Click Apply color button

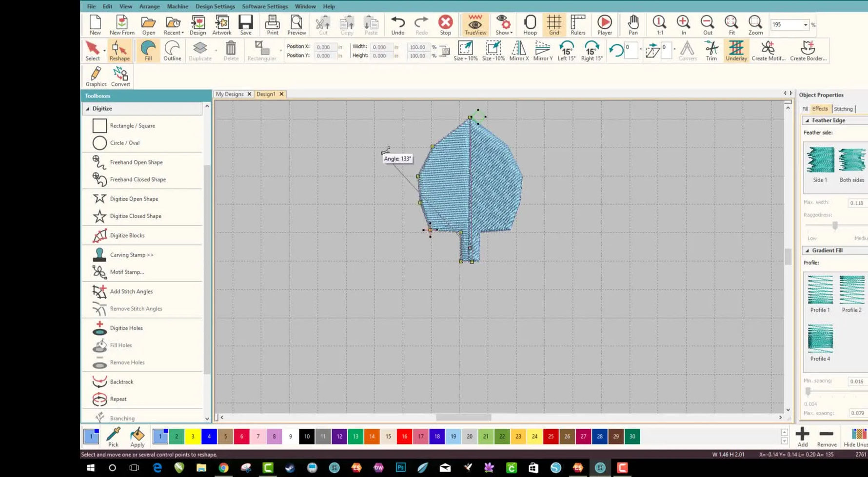point(138,437)
